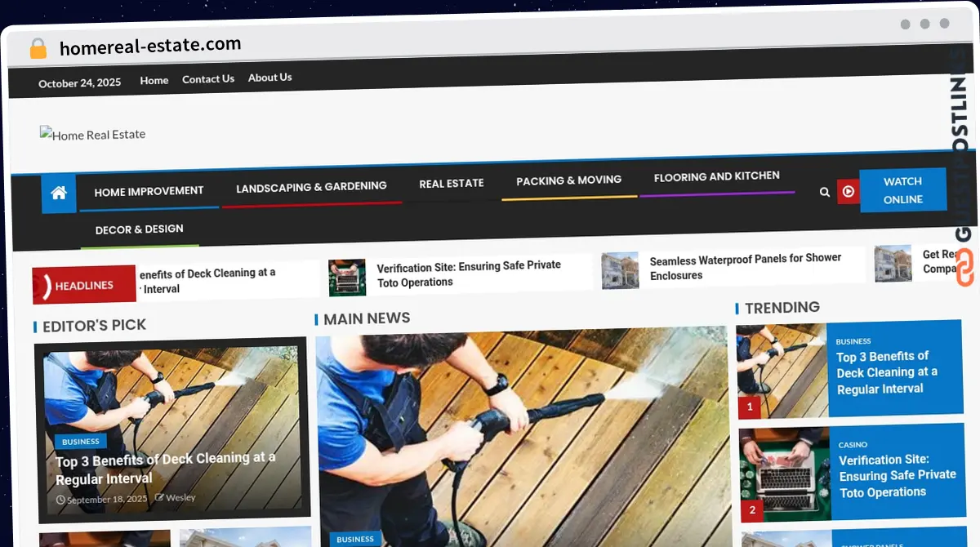Select the Real Estate menu item
The height and width of the screenshot is (547, 980).
452,184
